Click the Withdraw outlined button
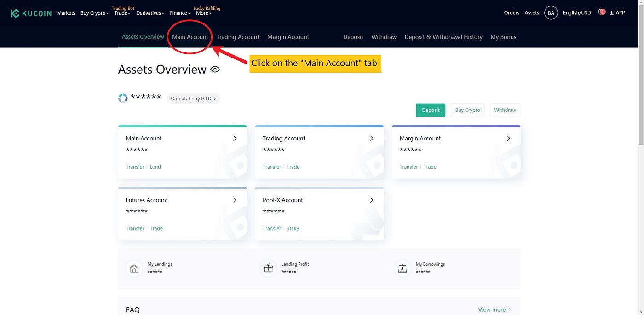644x315 pixels. coord(505,110)
